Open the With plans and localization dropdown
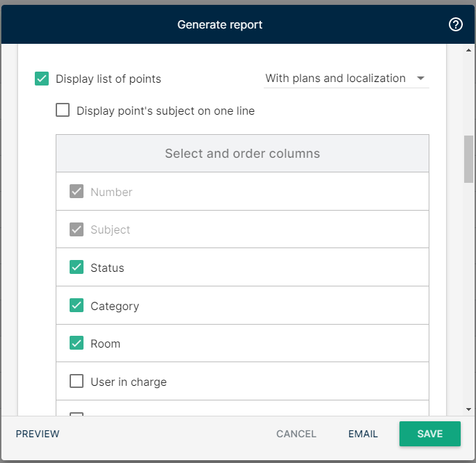 click(x=346, y=79)
